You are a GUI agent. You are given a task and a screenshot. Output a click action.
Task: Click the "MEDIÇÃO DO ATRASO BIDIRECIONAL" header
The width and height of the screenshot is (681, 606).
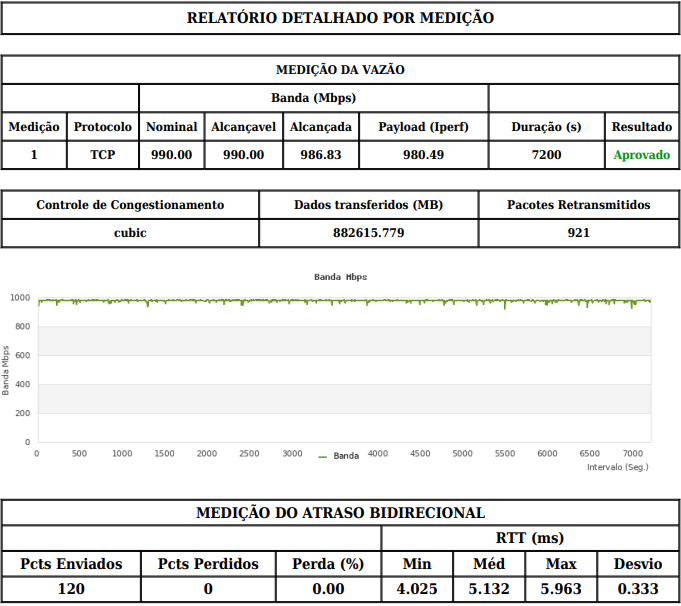click(x=340, y=513)
